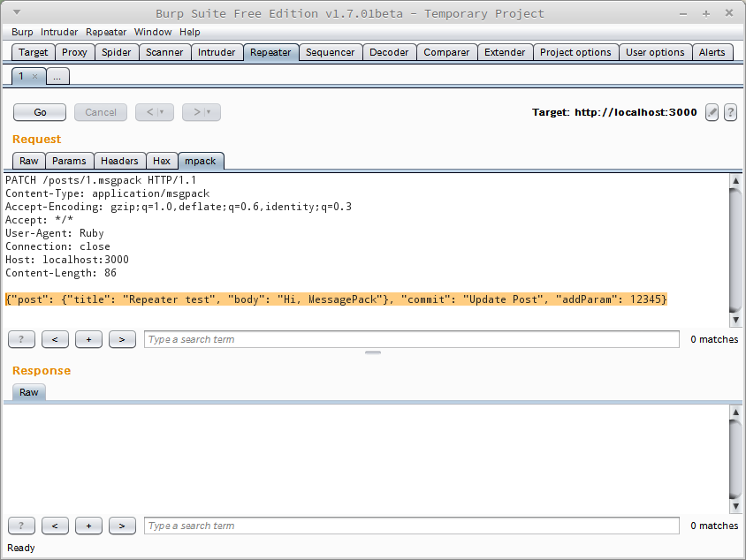Click the request search term field
Screen dimensions: 746x560
(x=411, y=339)
